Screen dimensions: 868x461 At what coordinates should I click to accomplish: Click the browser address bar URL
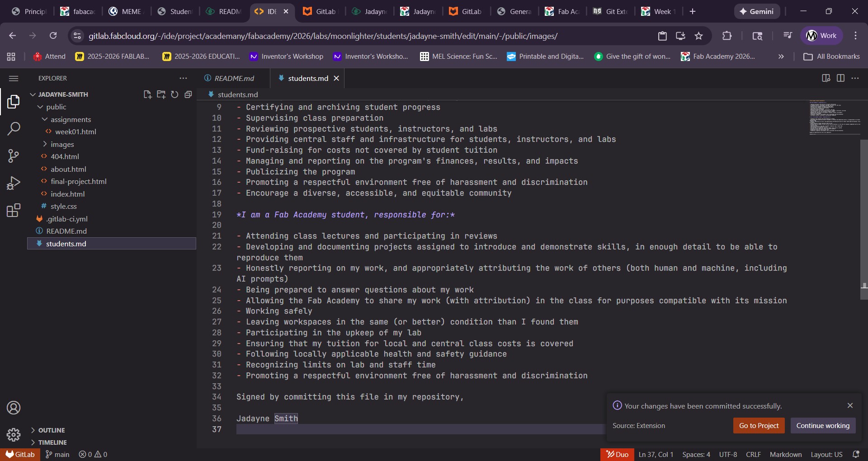[x=323, y=36]
